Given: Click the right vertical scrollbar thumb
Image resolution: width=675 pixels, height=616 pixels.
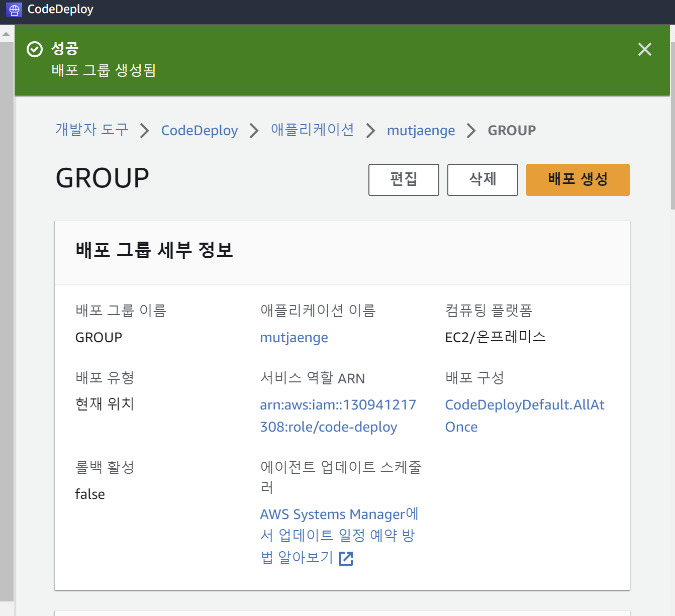Looking at the screenshot, I should point(672,125).
